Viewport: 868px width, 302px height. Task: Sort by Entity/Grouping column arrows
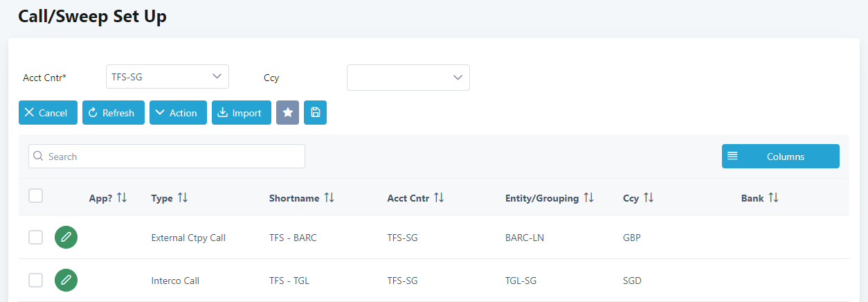[x=588, y=198]
